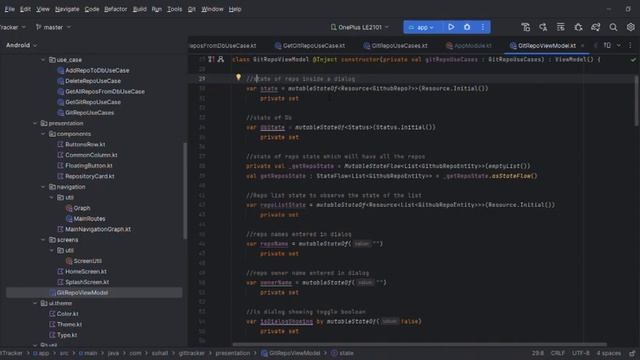Open the Navigate menu
Screen dimensions: 640x360
tap(67, 9)
